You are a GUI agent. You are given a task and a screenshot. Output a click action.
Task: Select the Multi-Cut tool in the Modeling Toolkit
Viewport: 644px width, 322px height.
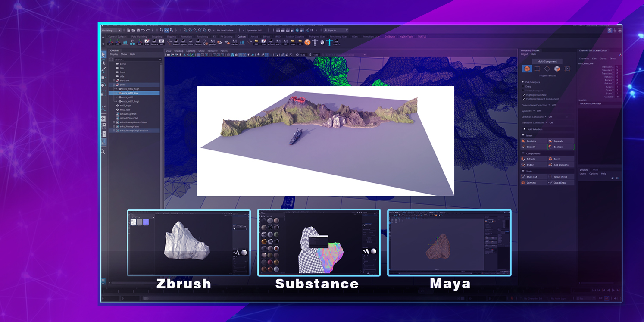pos(529,177)
